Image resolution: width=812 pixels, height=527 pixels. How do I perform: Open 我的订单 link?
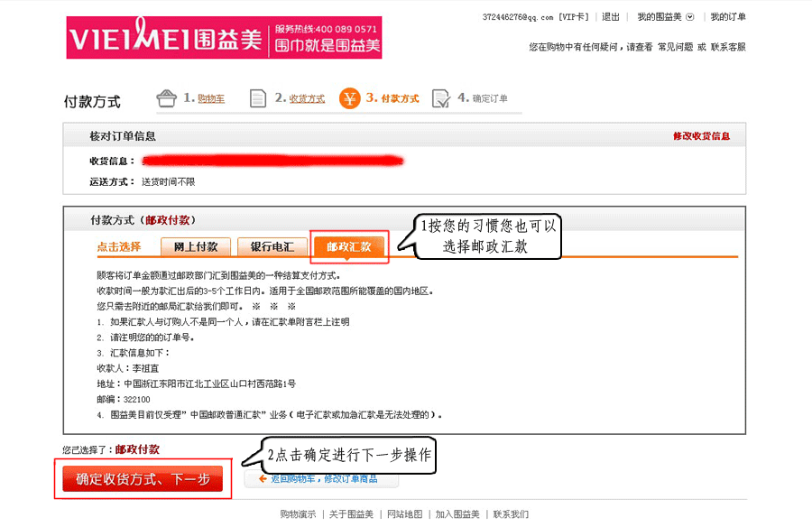coord(728,17)
